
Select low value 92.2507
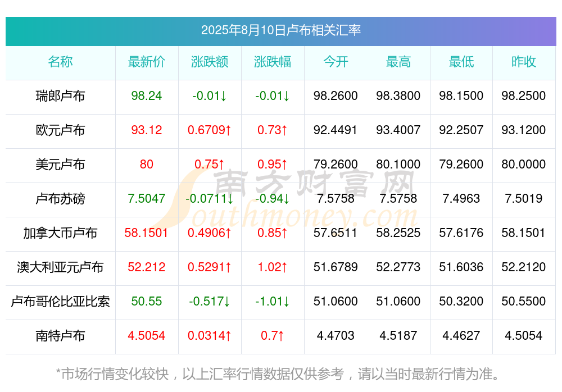tap(461, 130)
